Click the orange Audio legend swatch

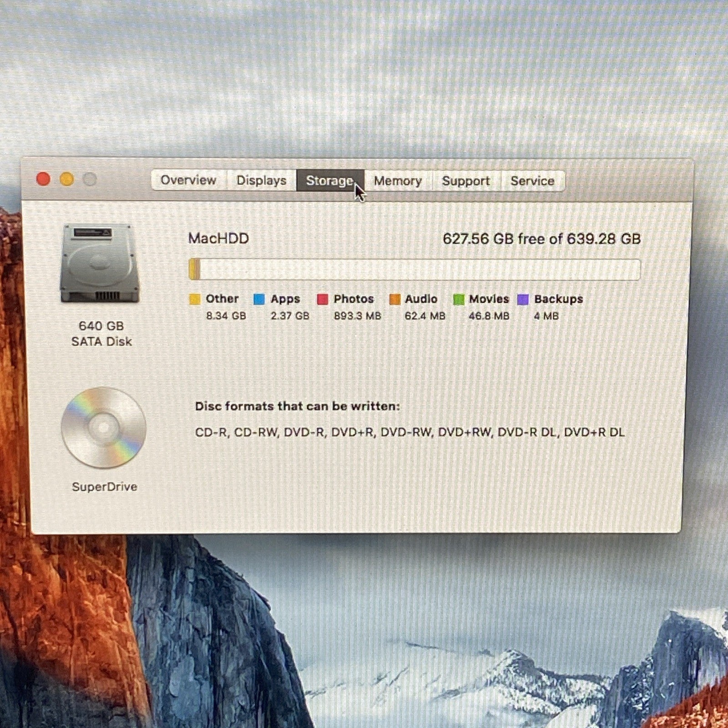(x=394, y=299)
